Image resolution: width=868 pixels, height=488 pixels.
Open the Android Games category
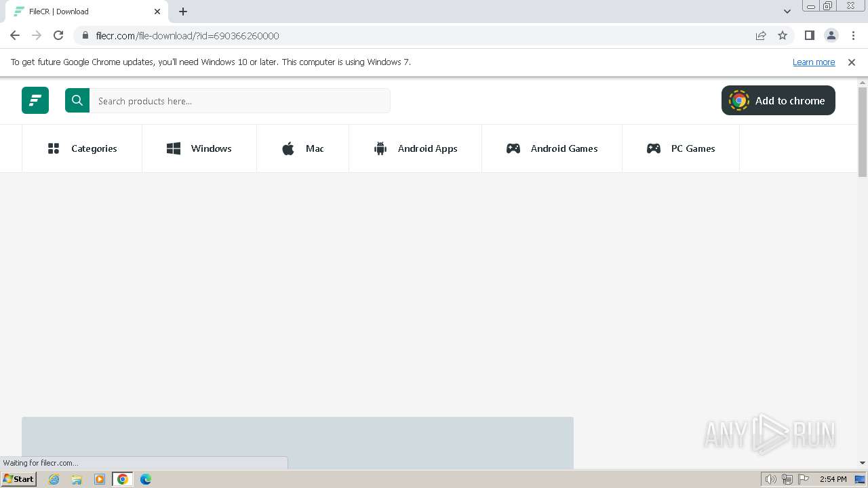point(552,148)
